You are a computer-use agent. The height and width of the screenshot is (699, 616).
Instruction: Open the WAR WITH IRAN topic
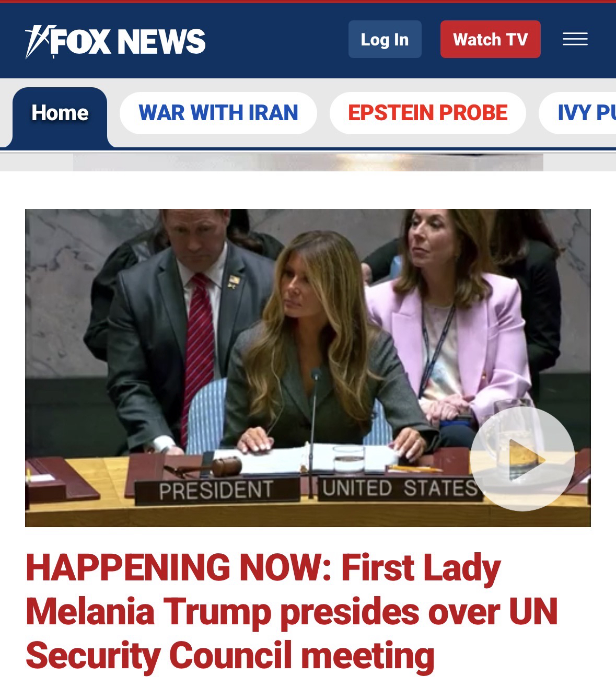click(218, 113)
